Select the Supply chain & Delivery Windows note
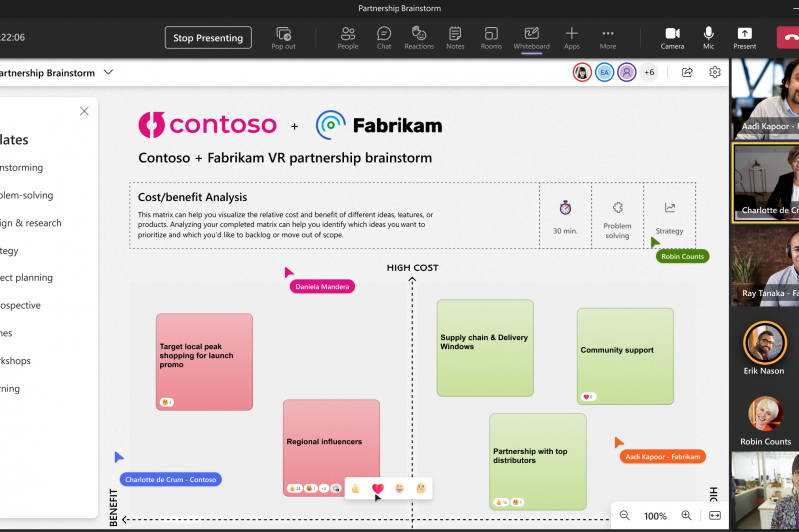The width and height of the screenshot is (799, 532). click(x=485, y=348)
